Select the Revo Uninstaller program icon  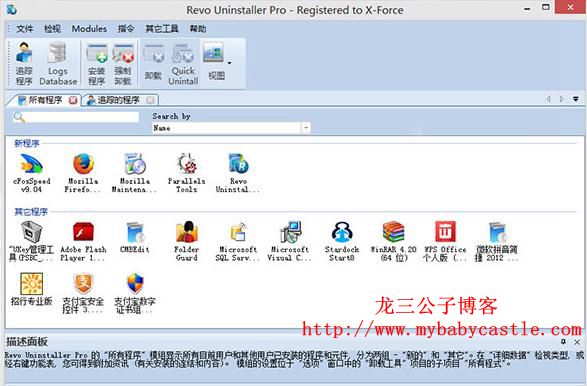tap(238, 173)
